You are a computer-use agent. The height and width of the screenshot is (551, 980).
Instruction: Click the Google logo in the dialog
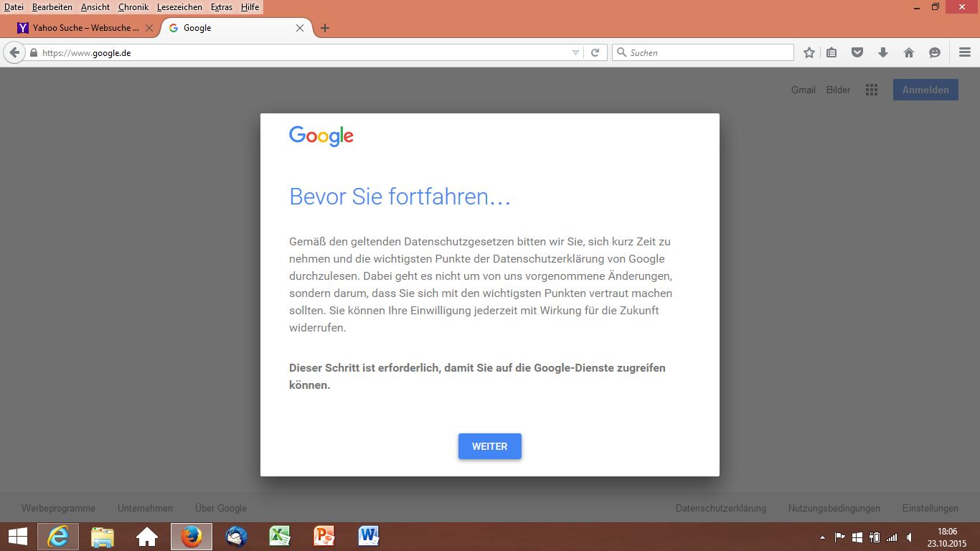pos(321,136)
